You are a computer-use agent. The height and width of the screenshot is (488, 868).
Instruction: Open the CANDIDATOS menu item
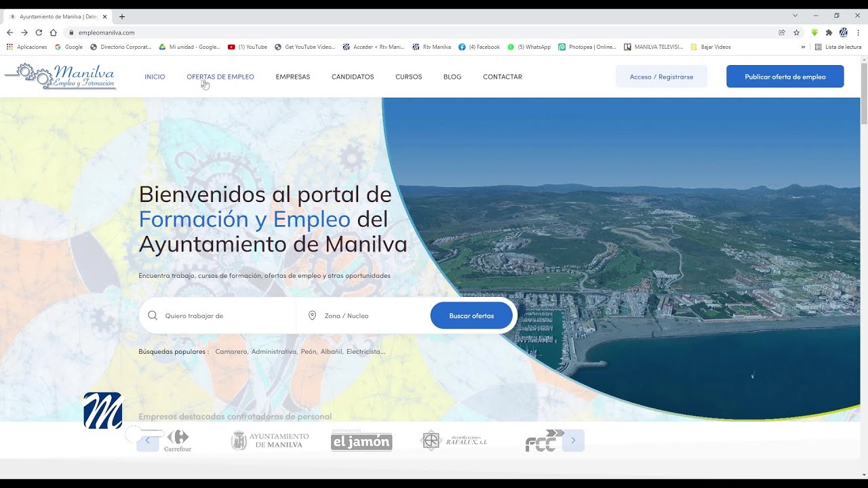[x=353, y=77]
